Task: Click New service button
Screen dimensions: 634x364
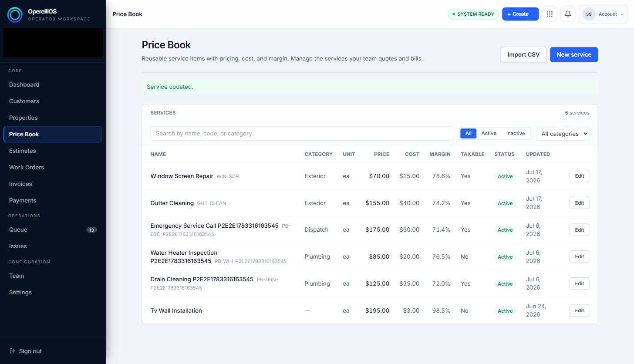Action: pos(574,54)
